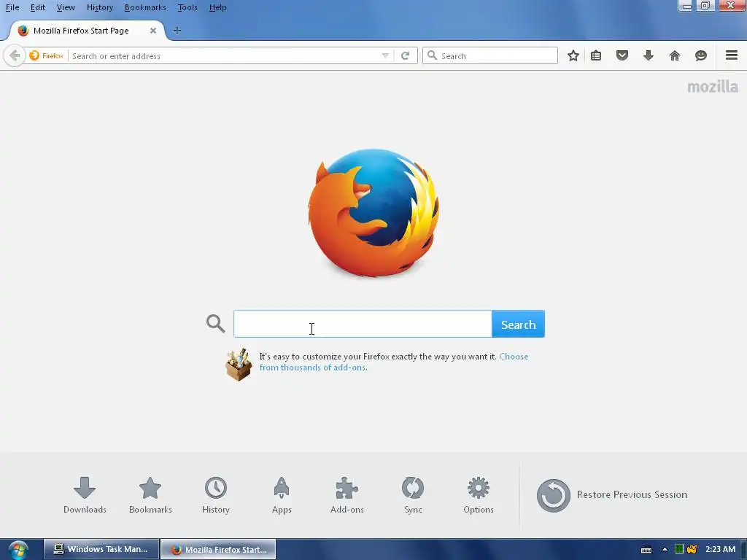Open Apps marketplace rocket icon
The image size is (747, 560).
point(282,495)
